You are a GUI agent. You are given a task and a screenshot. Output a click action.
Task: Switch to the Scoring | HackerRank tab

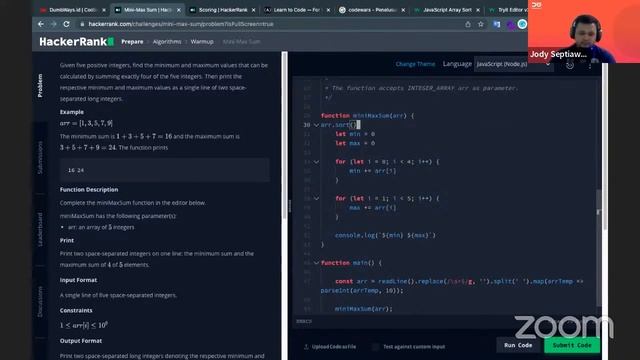[x=222, y=10]
